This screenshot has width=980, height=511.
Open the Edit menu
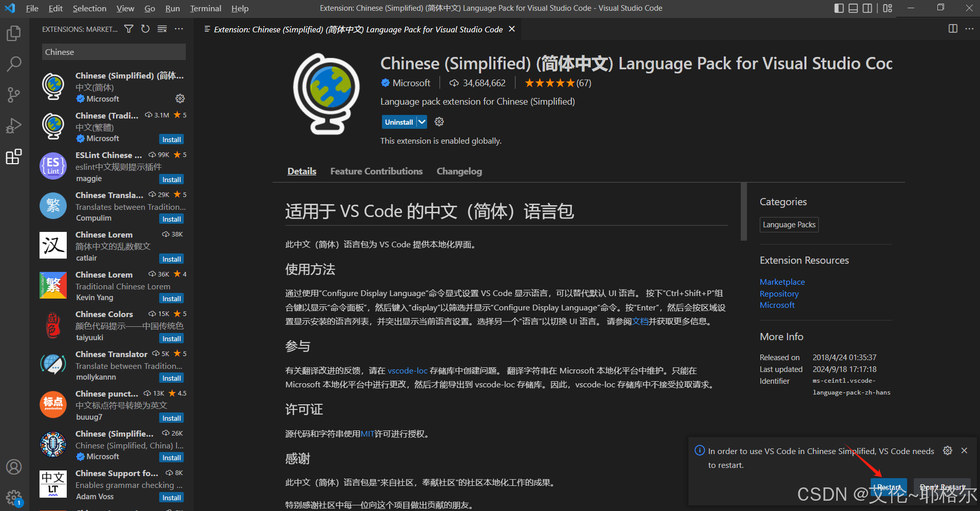point(55,8)
